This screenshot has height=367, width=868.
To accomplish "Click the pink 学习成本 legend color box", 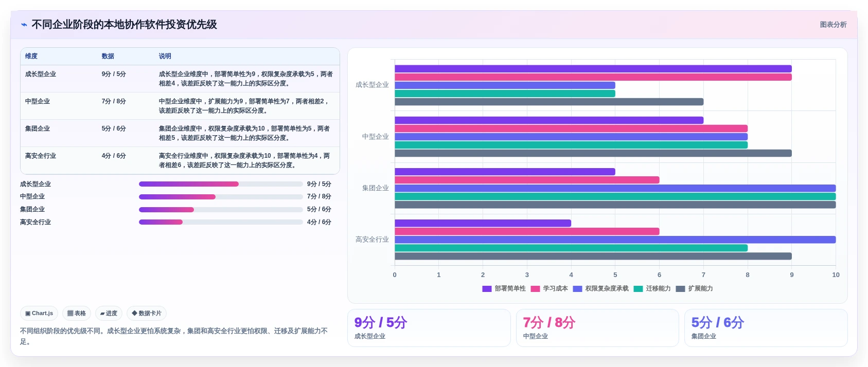I will point(535,289).
